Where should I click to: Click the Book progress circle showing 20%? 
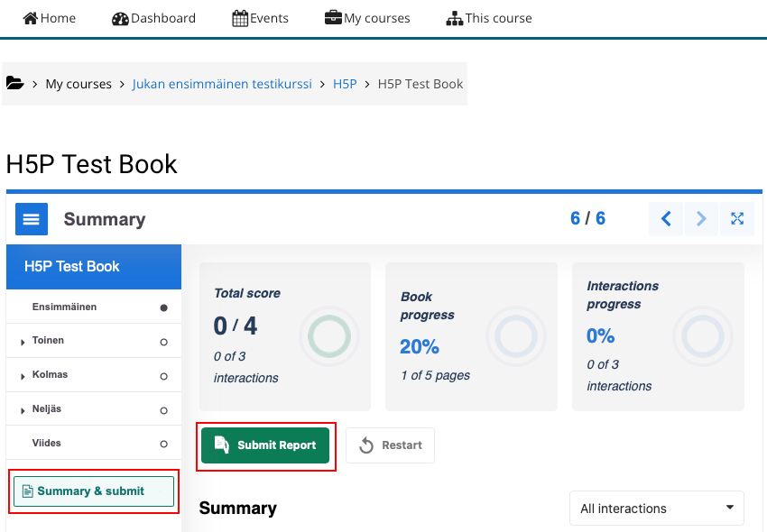click(x=515, y=335)
